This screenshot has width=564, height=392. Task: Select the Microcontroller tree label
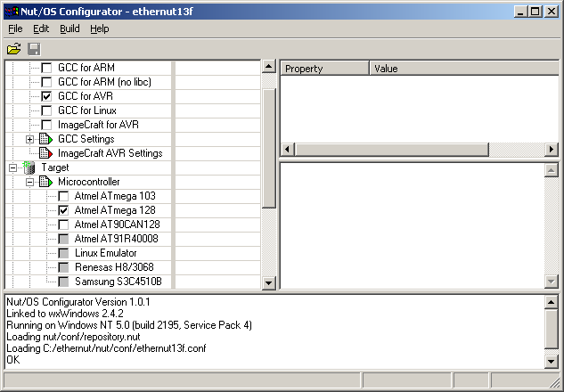point(89,182)
